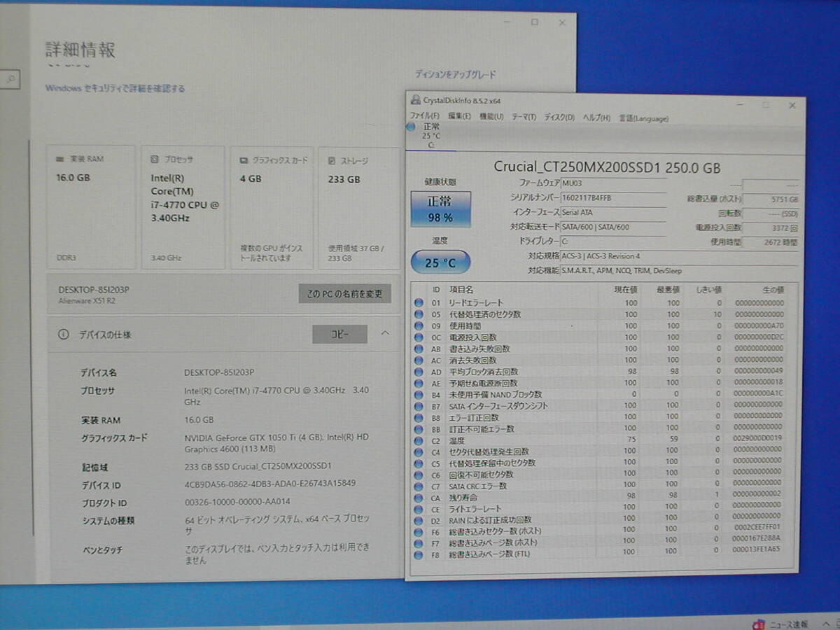This screenshot has height=630, width=840.
Task: Click status circle for CA 残り寿命
Action: coord(419,498)
